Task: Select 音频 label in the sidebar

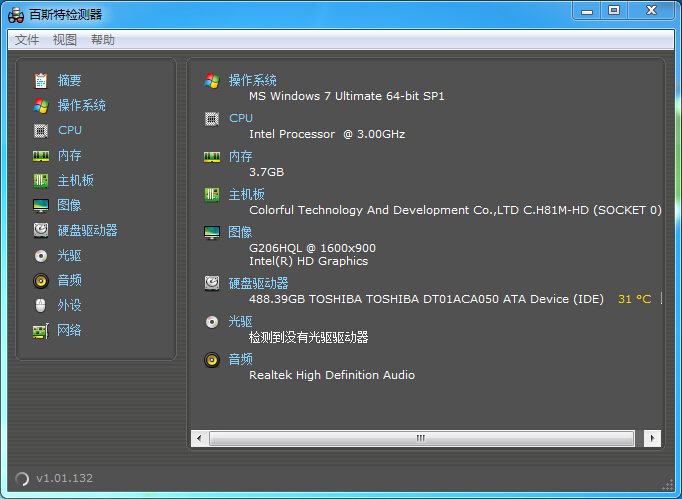Action: pos(70,280)
